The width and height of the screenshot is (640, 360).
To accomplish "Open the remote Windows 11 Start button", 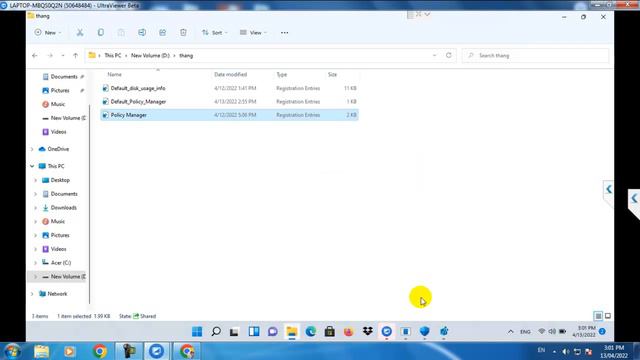I will point(197,331).
